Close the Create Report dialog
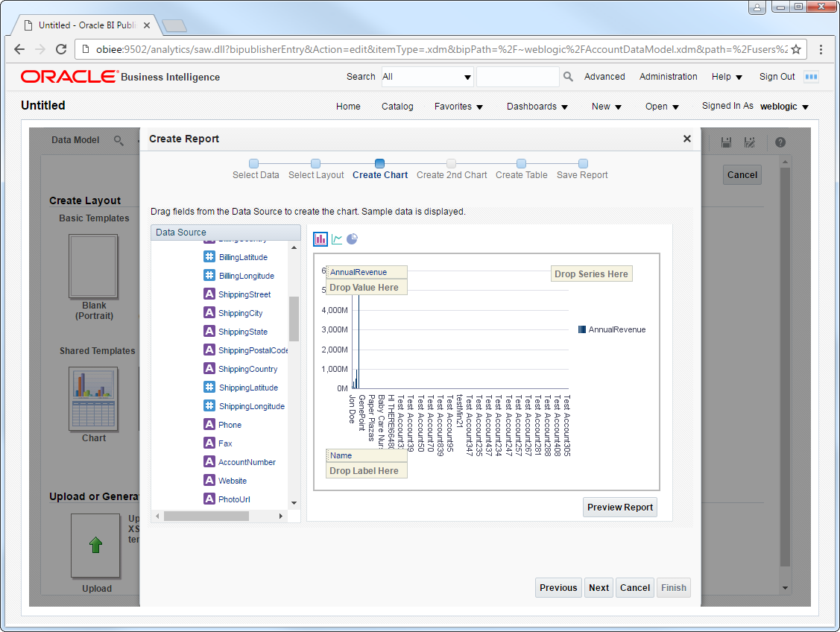This screenshot has width=840, height=632. point(686,139)
